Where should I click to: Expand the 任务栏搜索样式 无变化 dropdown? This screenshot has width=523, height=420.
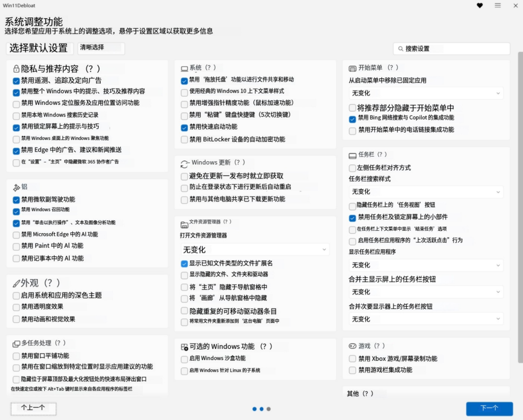click(426, 191)
